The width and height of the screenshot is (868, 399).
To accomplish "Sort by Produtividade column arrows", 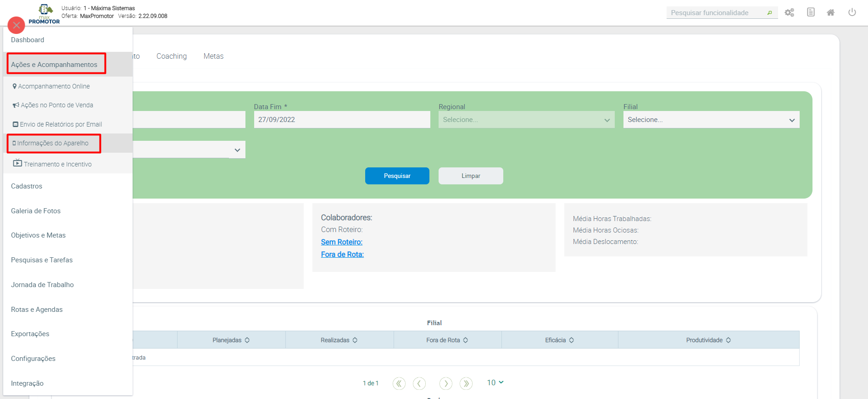I will [x=728, y=340].
